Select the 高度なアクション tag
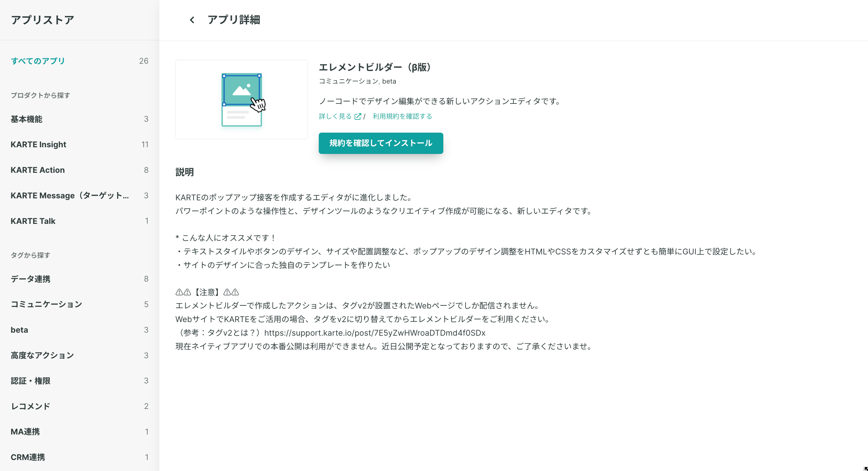Screen dimensions: 868x471 [x=42, y=355]
